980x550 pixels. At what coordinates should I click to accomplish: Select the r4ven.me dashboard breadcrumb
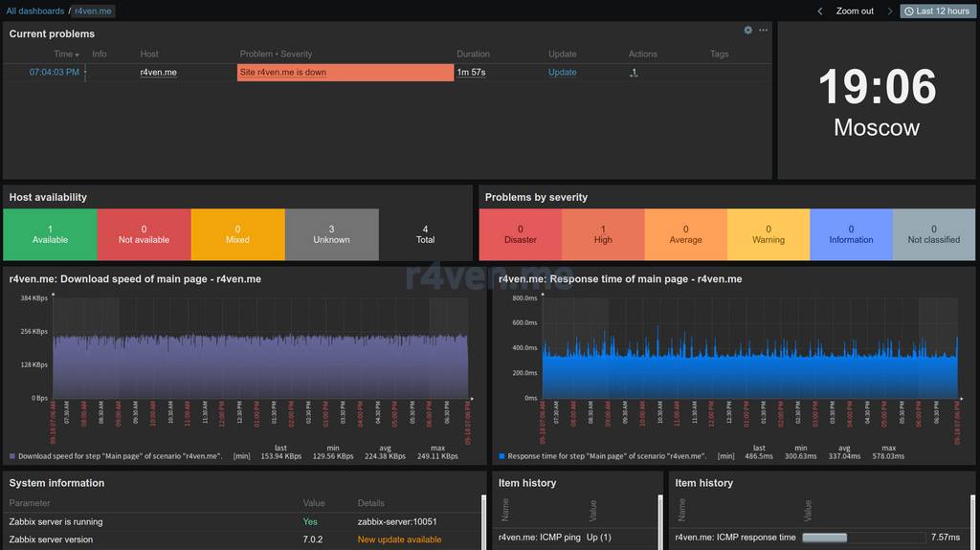click(x=93, y=11)
